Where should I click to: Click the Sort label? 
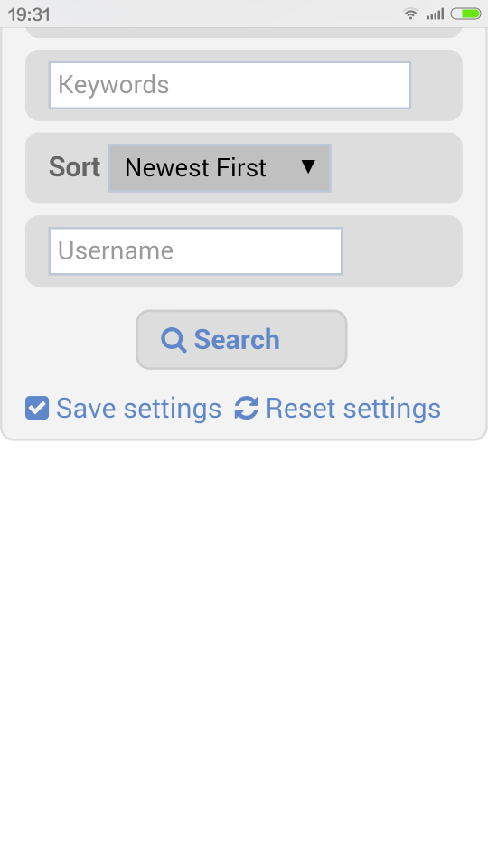[x=74, y=167]
